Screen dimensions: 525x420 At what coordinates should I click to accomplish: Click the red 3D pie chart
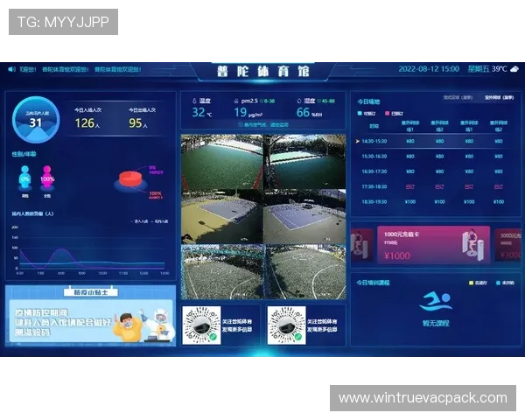point(131,179)
